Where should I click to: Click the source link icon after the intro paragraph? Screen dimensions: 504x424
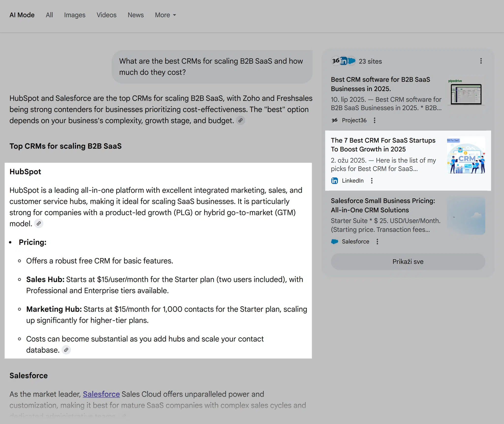pyautogui.click(x=240, y=121)
